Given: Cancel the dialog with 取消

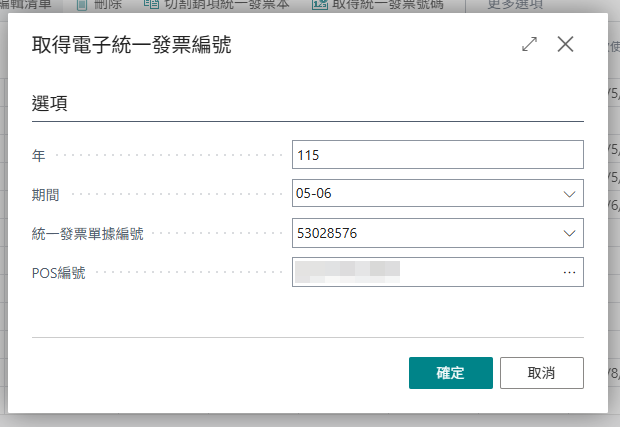Looking at the screenshot, I should pos(542,373).
